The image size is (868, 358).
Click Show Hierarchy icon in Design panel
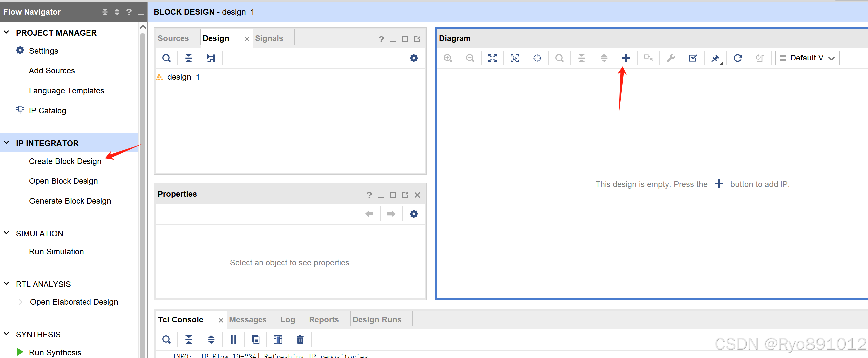tap(211, 58)
